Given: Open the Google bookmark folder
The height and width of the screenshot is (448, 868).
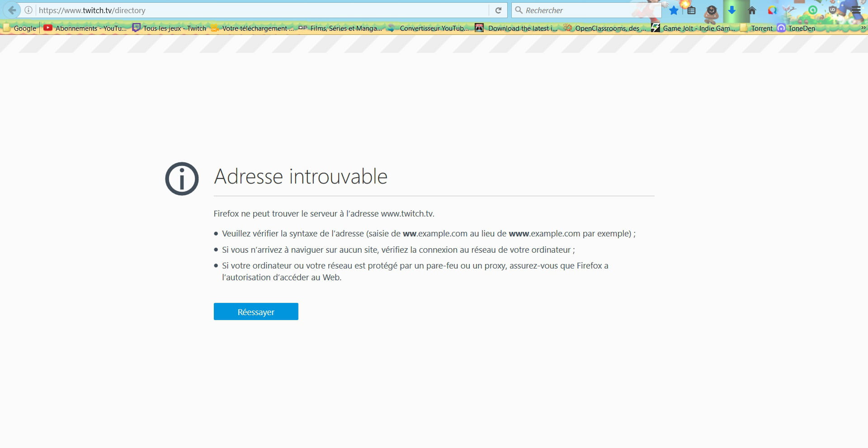Looking at the screenshot, I should click(20, 28).
